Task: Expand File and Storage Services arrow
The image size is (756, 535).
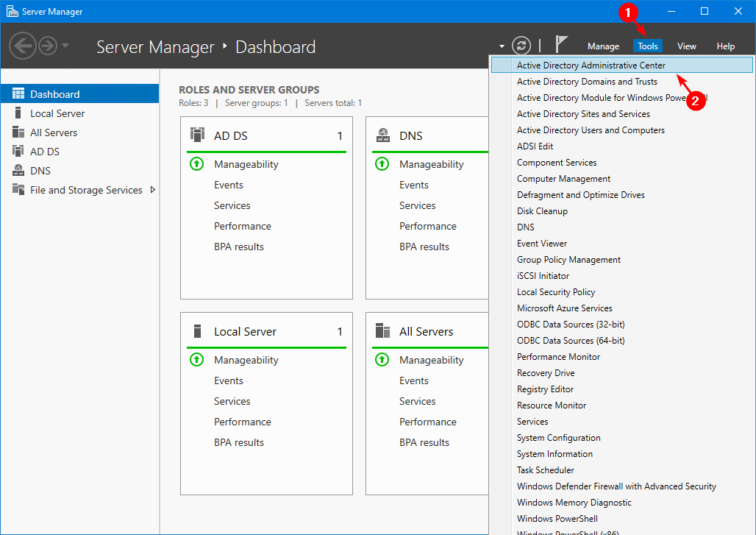Action: tap(152, 190)
